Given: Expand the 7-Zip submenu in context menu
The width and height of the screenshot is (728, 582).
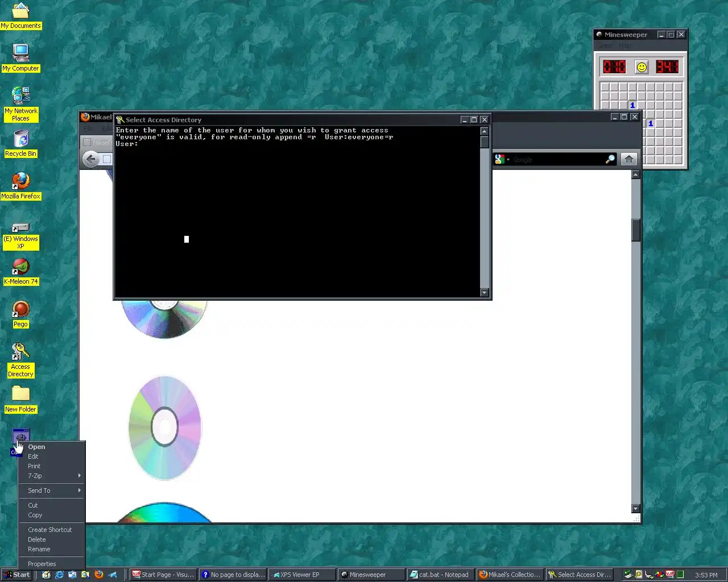Looking at the screenshot, I should click(x=51, y=476).
